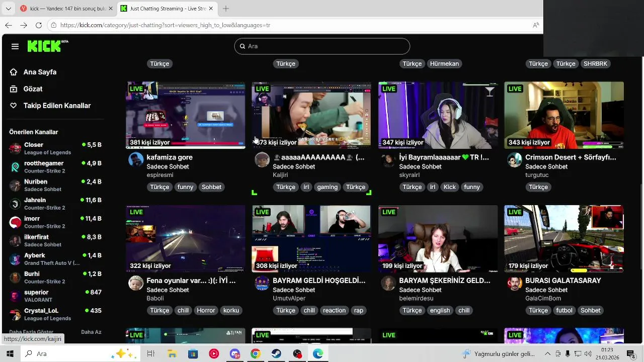Open Gözat browse page
644x362 pixels.
tap(33, 89)
